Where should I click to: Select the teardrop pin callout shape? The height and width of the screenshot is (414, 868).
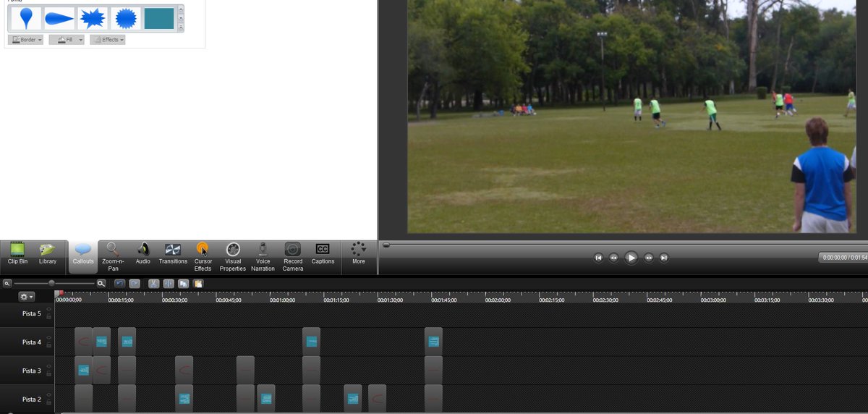27,18
